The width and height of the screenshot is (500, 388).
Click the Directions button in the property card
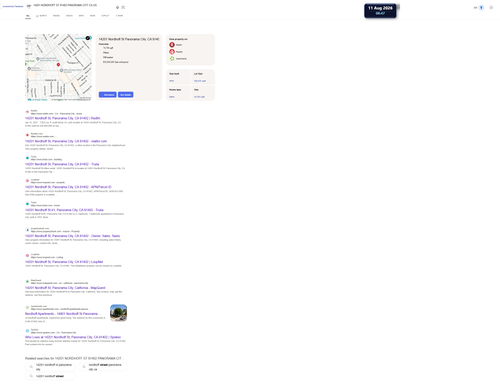pyautogui.click(x=108, y=95)
